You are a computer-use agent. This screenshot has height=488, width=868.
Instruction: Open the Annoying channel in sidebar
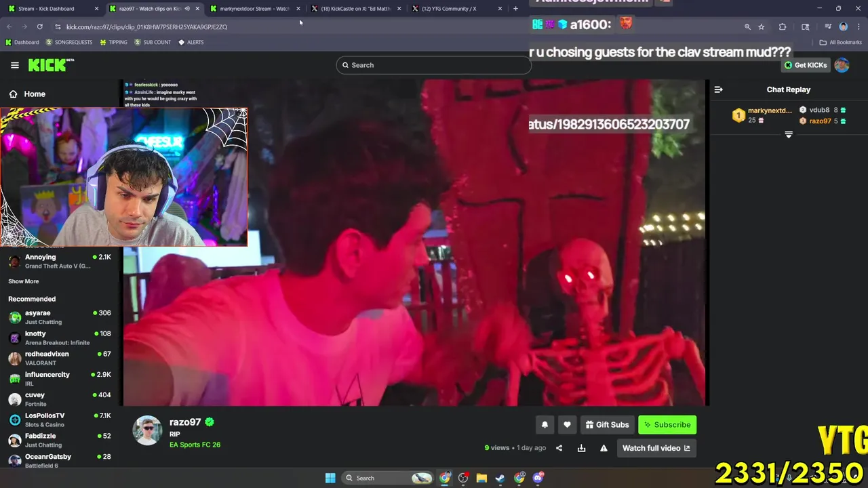point(60,261)
